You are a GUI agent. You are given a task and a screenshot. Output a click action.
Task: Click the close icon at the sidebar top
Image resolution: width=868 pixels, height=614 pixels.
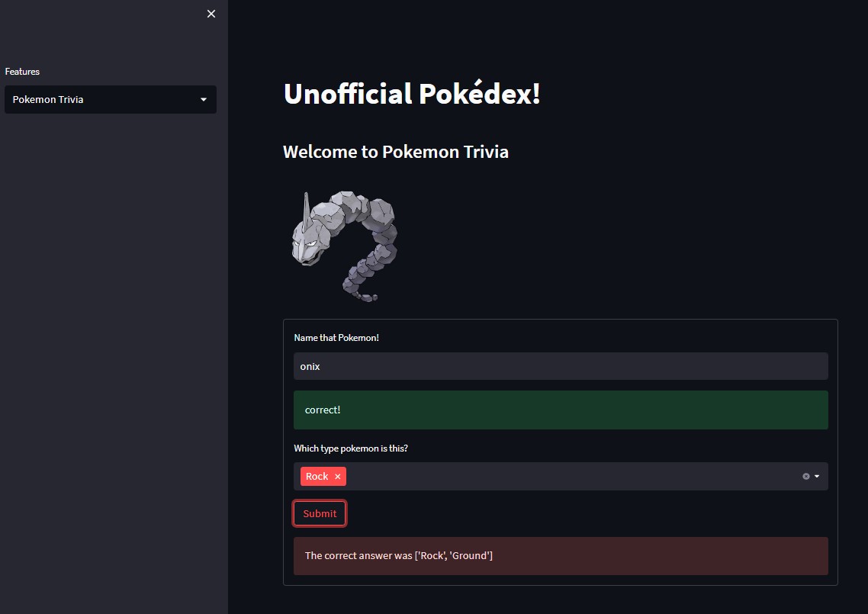pyautogui.click(x=211, y=13)
